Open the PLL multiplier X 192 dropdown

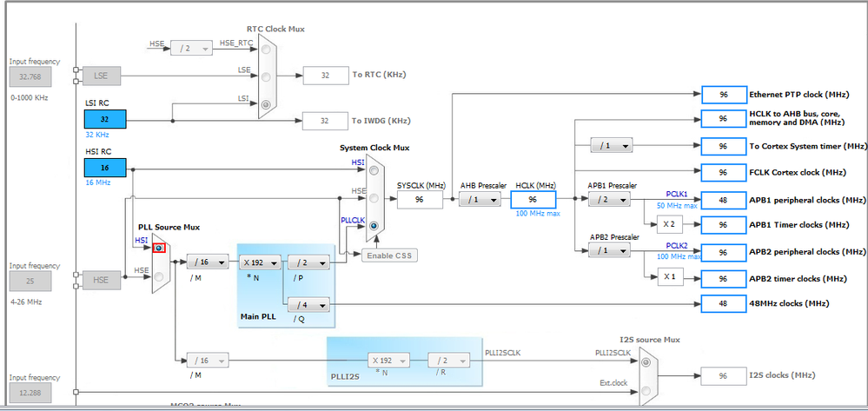coord(260,262)
